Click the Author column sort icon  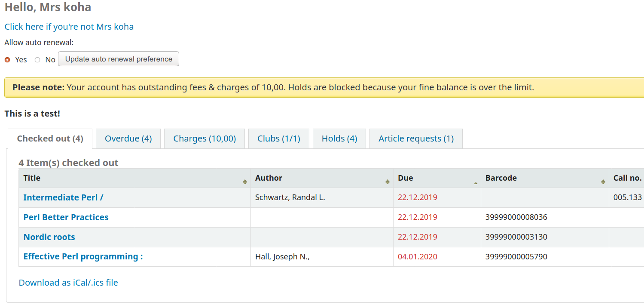(x=388, y=182)
